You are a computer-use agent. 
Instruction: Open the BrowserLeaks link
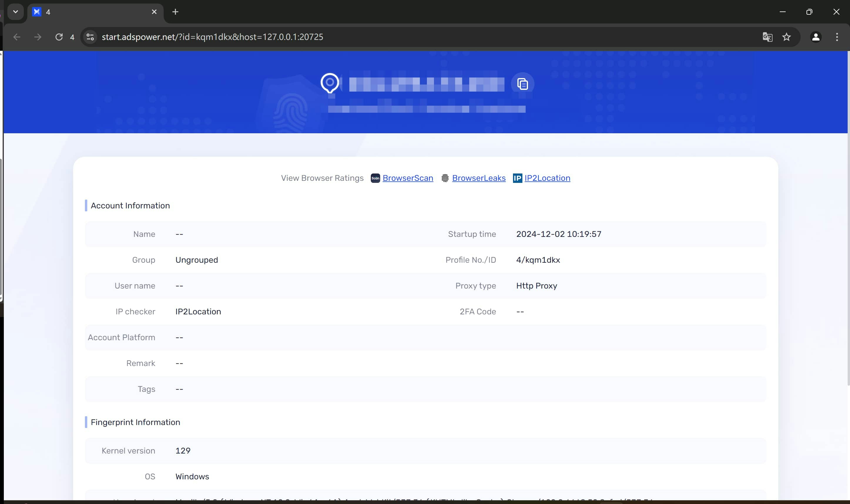point(479,178)
